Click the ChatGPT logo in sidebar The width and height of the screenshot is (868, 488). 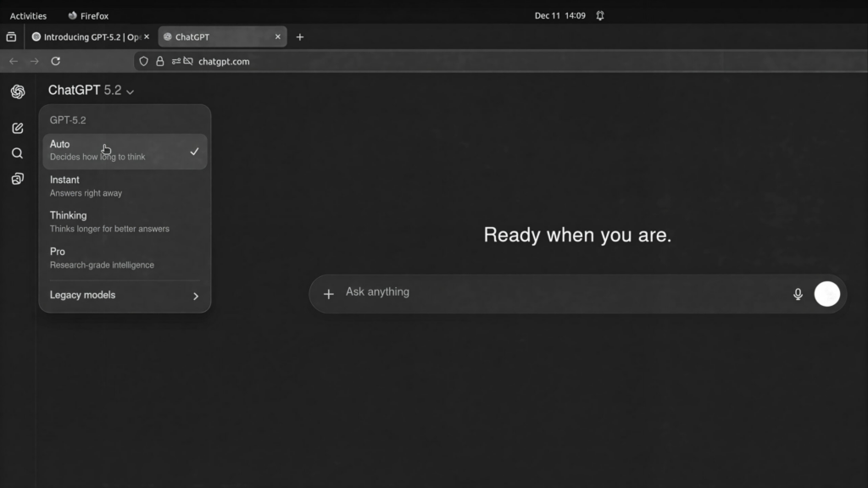(18, 91)
